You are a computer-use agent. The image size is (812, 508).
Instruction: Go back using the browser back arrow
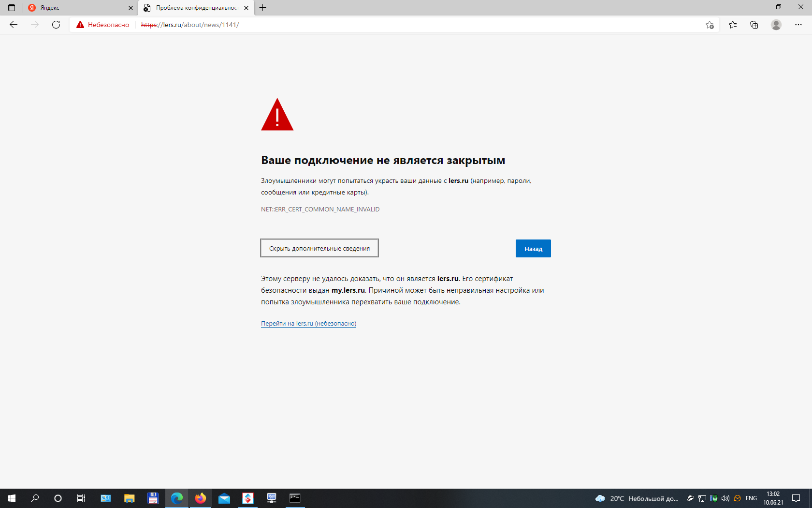click(14, 25)
